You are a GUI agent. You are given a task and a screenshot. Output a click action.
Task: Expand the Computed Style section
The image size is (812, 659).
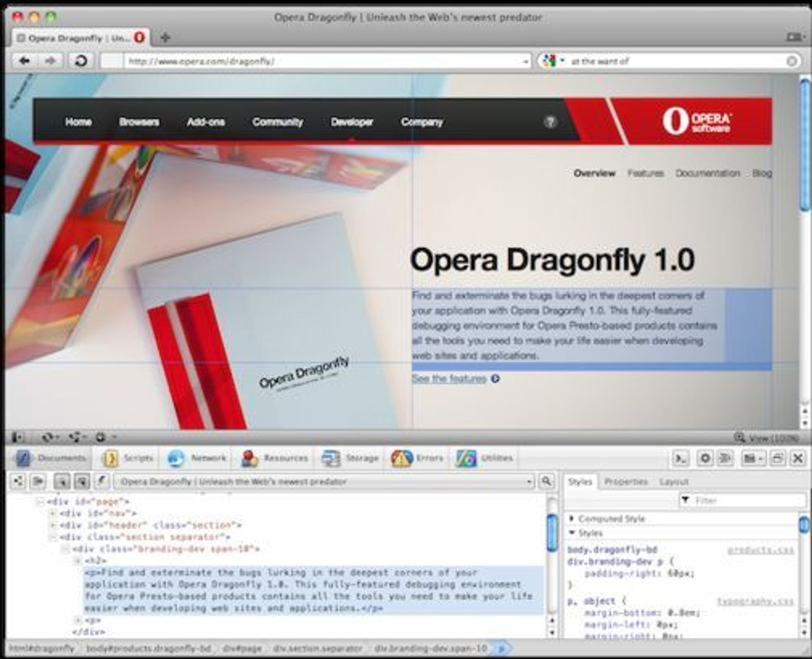tap(572, 519)
